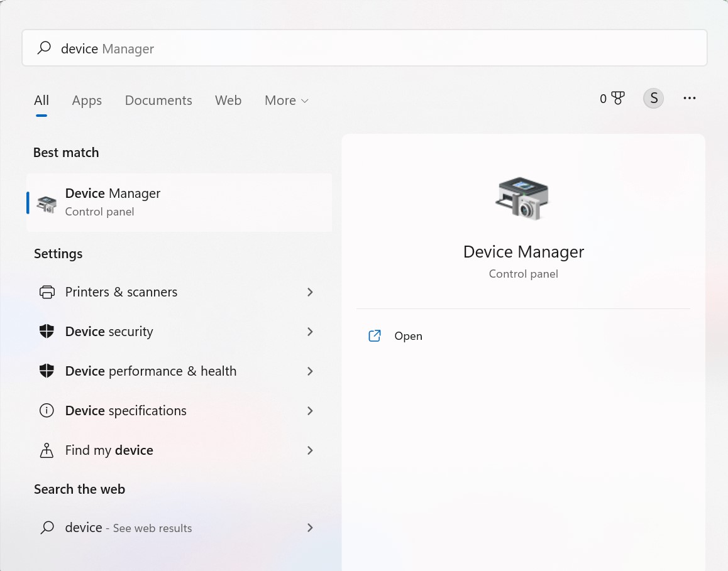Click the Find my device person icon
Screen dimensions: 728x571
[47, 450]
